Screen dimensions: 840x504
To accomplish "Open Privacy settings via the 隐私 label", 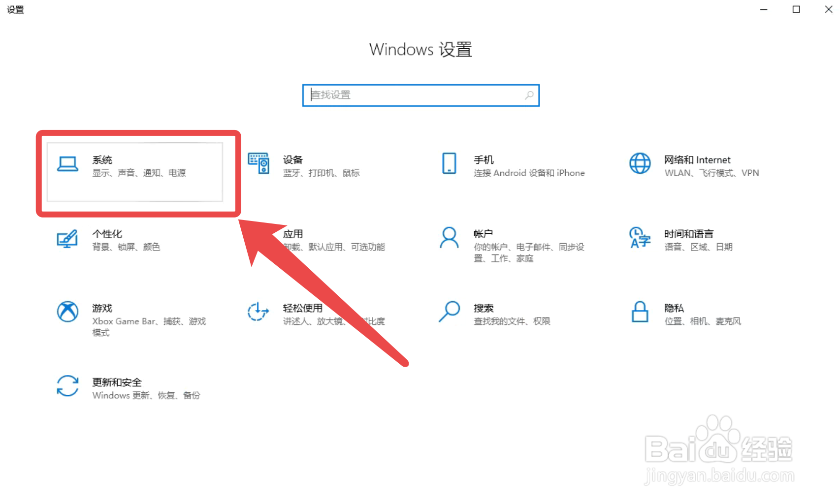I will [674, 308].
